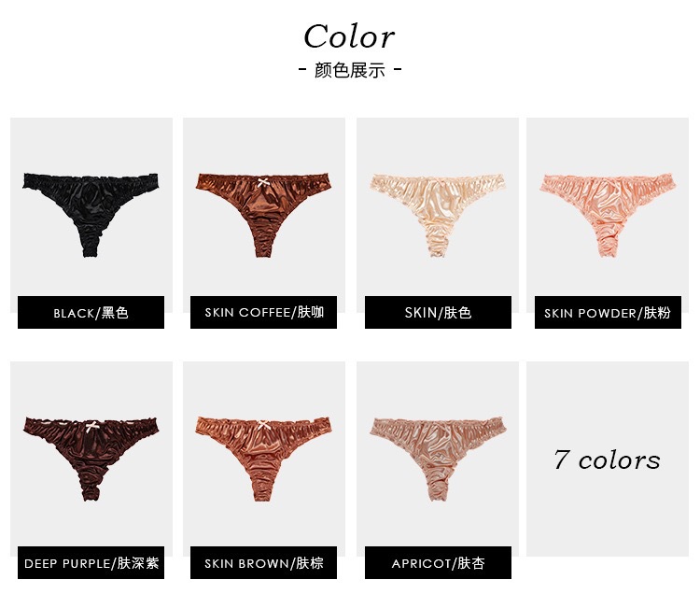Image resolution: width=700 pixels, height=608 pixels.
Task: Click the APRICOT/肤杏 label
Action: pos(438,563)
